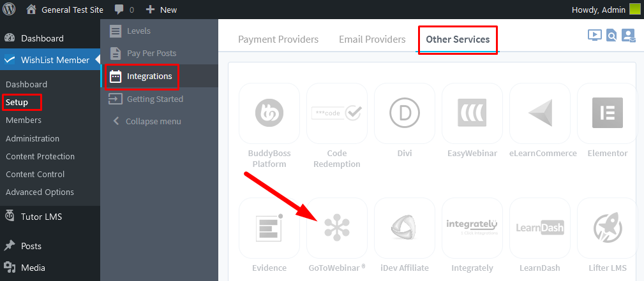Select the LearnDash integration icon
Image resolution: width=644 pixels, height=281 pixels.
540,227
